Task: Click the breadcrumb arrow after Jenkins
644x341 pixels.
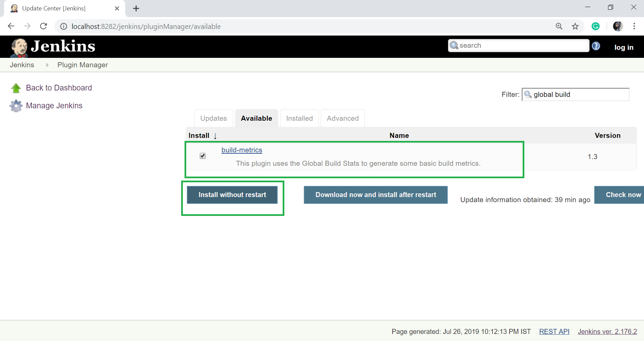Action: pyautogui.click(x=47, y=65)
